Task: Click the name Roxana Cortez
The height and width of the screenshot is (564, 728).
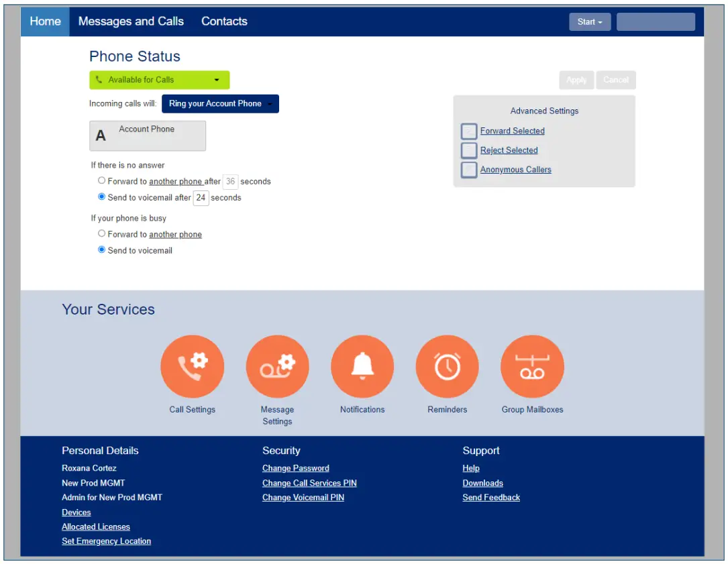Action: [x=89, y=468]
